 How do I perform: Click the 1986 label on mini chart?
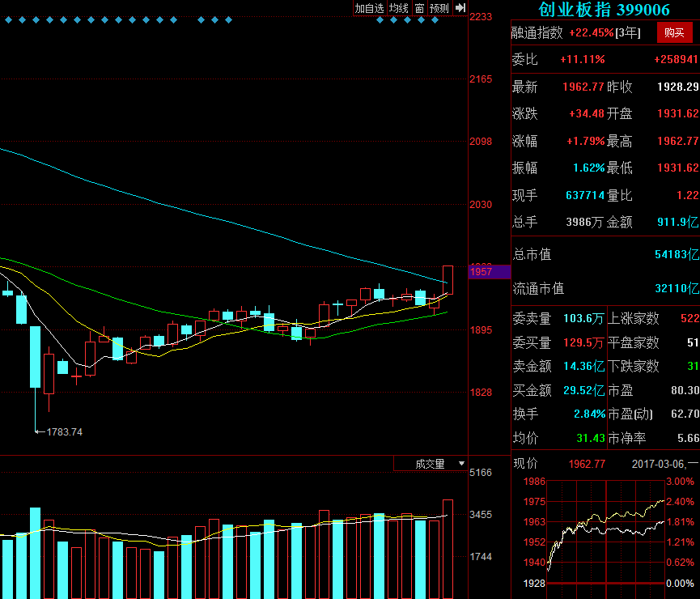[534, 482]
